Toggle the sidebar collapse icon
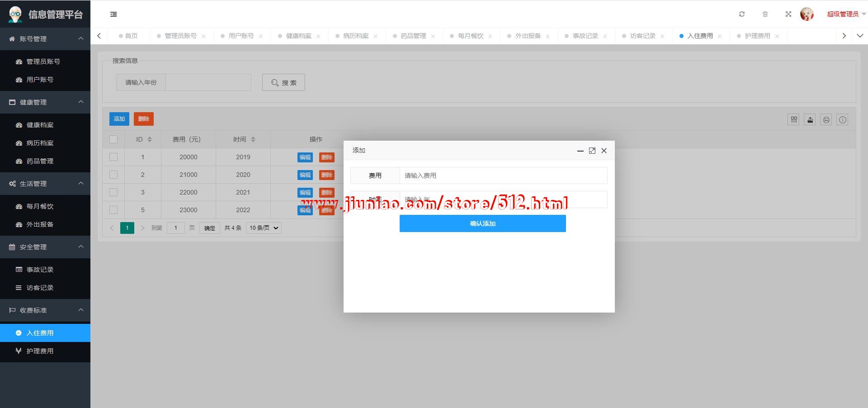 pos(113,14)
